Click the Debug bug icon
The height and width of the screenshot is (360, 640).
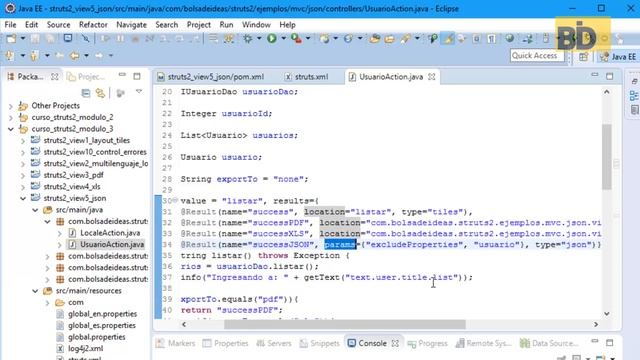coord(247,39)
